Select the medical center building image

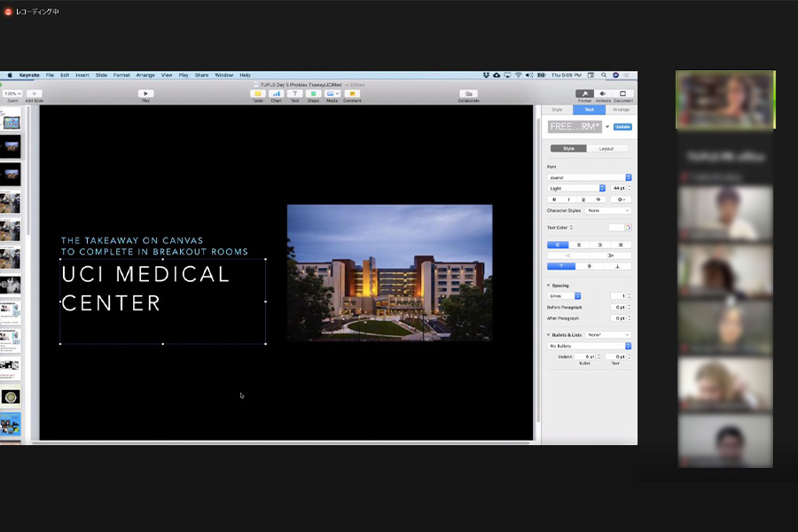point(390,273)
